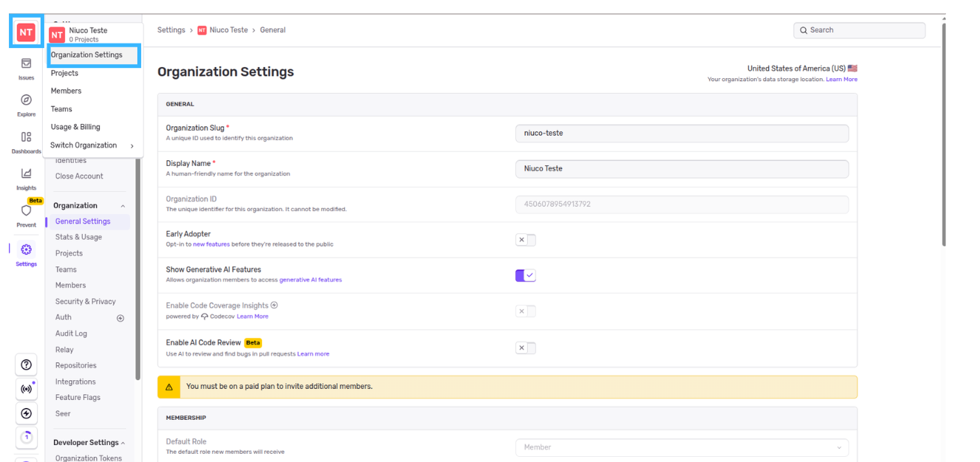Collapse the Organization section chevron
The image size is (980, 462).
[123, 206]
